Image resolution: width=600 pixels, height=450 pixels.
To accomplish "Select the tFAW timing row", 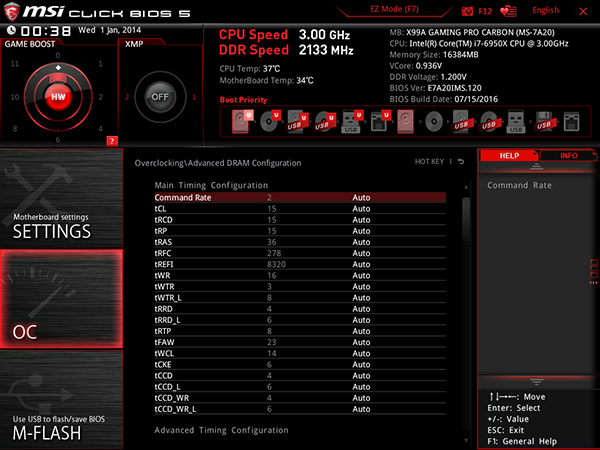I will click(300, 342).
